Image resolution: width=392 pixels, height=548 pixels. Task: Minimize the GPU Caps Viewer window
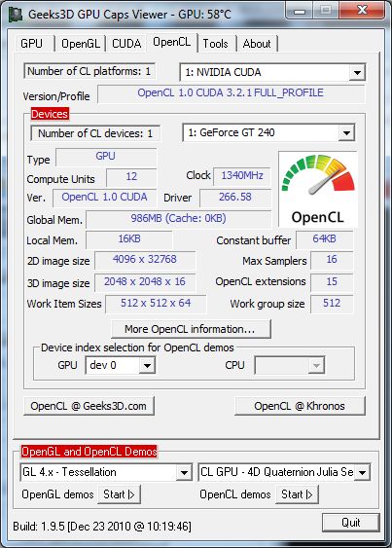(300, 11)
